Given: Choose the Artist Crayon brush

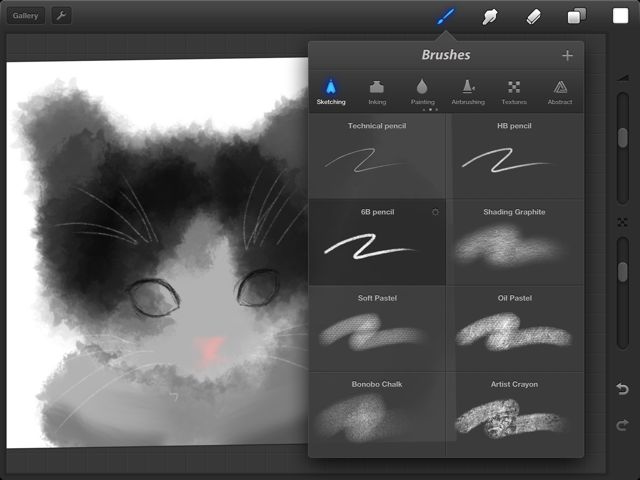Looking at the screenshot, I should click(514, 413).
